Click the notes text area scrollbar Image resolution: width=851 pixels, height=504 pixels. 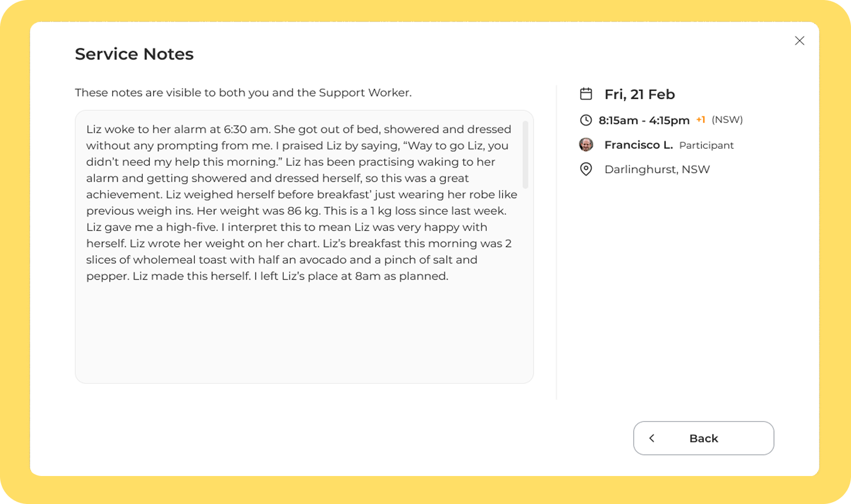pyautogui.click(x=525, y=155)
